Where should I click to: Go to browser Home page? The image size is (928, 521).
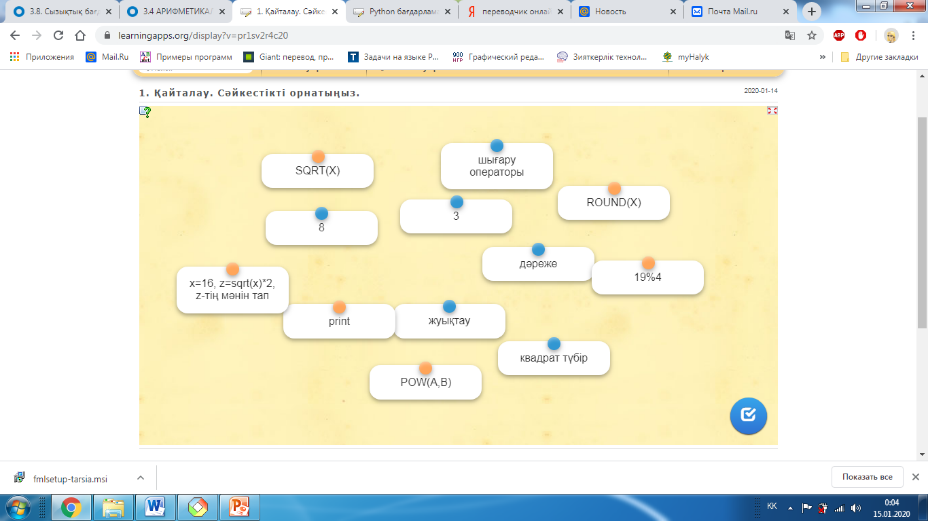[80, 36]
